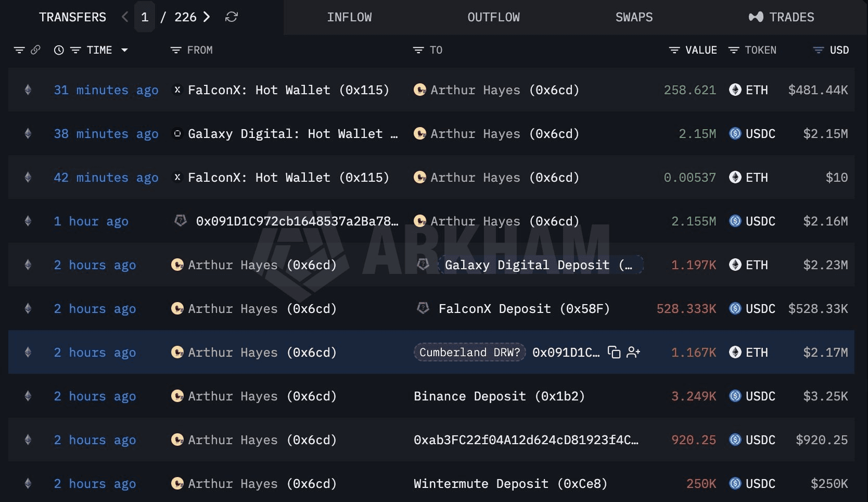Click the 0.00537 ETH value
The width and height of the screenshot is (868, 502).
690,178
